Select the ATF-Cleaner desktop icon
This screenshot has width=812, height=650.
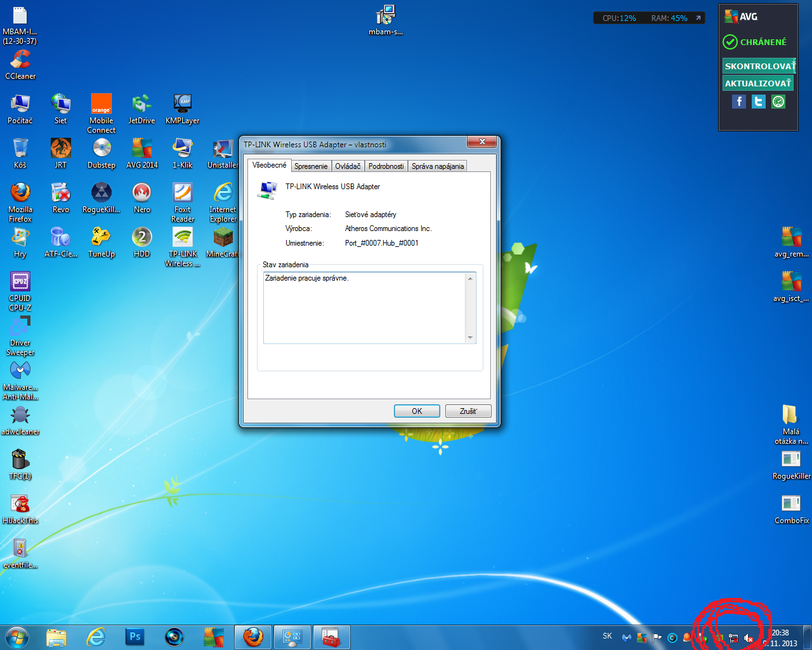click(x=61, y=242)
